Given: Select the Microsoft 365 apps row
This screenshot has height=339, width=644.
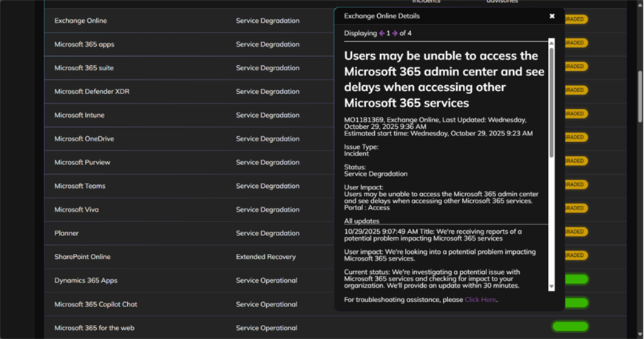Looking at the screenshot, I should [x=336, y=44].
